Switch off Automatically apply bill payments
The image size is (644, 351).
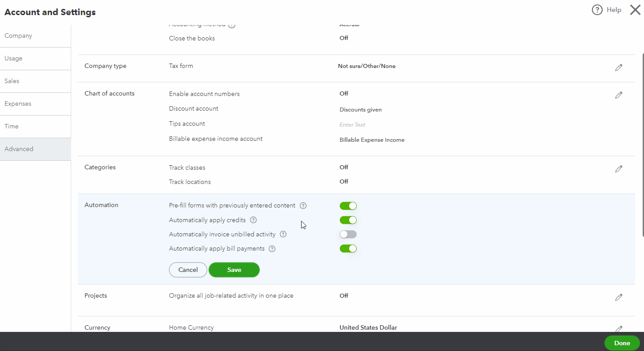348,249
